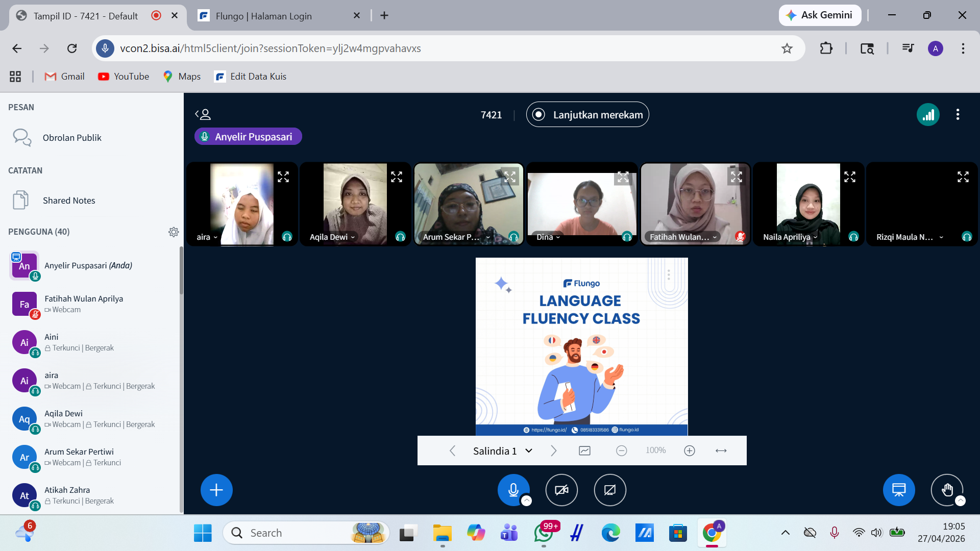The width and height of the screenshot is (980, 551).
Task: Open the Salindia 1 slide dropdown
Action: (x=503, y=450)
